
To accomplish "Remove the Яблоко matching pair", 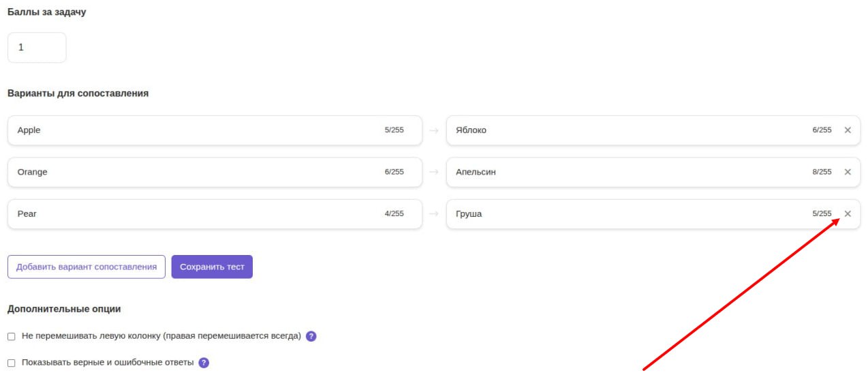I will (x=848, y=130).
